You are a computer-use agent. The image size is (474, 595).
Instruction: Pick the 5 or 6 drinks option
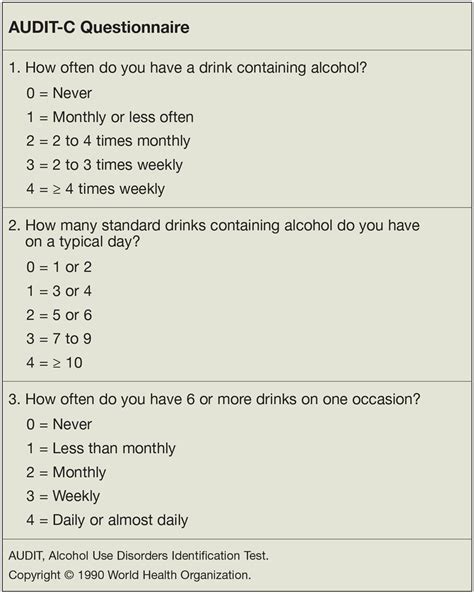point(59,315)
